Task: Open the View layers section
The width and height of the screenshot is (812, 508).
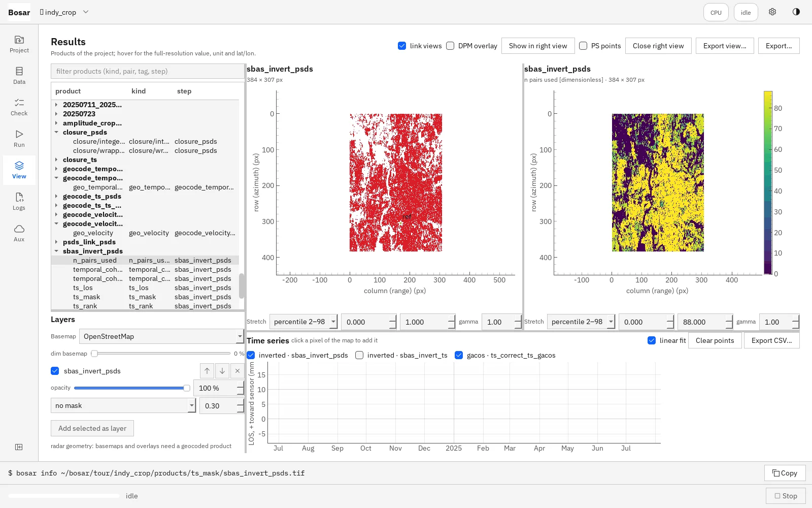Action: point(19,170)
